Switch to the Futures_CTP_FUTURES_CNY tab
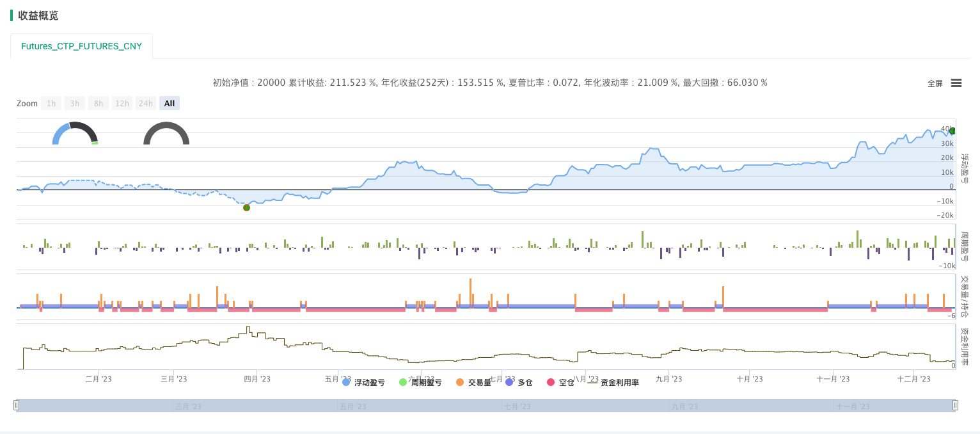Viewport: 980px width, 434px height. 81,45
